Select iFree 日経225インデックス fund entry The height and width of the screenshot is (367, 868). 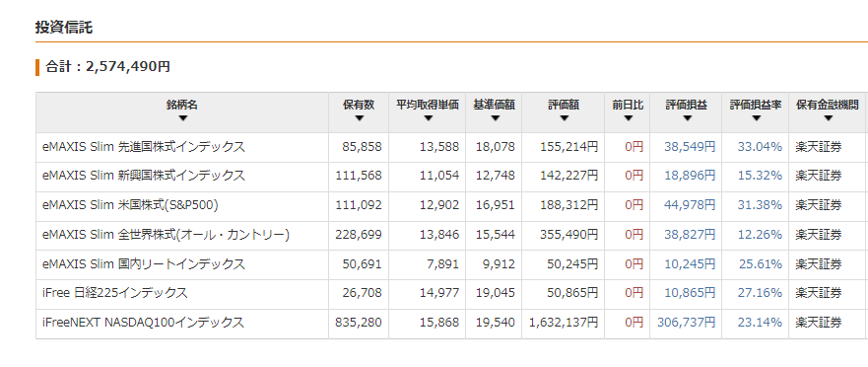click(x=114, y=293)
